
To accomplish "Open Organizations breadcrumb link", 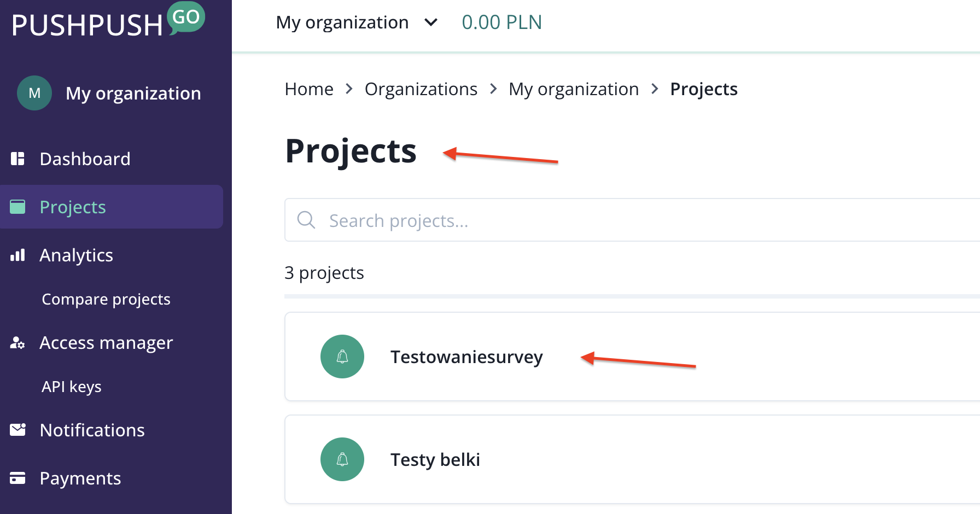I will 421,89.
